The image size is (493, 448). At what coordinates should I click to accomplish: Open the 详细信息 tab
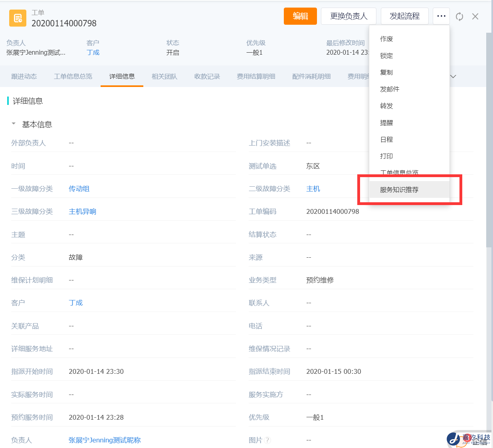coord(122,76)
